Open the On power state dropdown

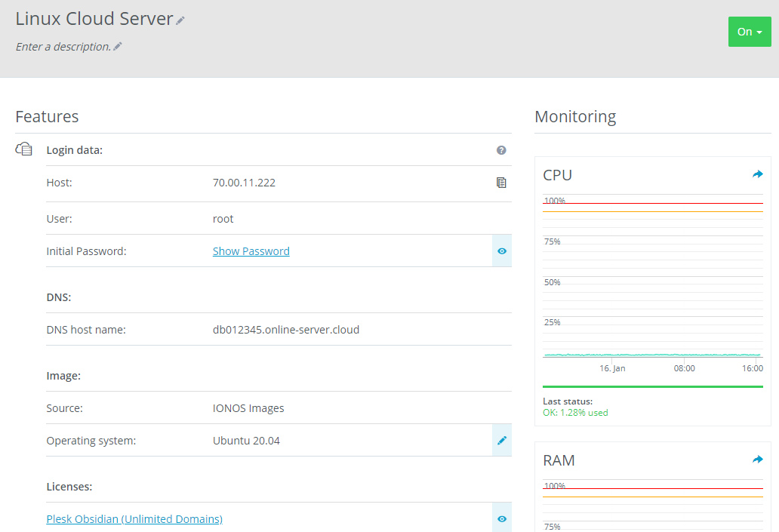coord(749,32)
